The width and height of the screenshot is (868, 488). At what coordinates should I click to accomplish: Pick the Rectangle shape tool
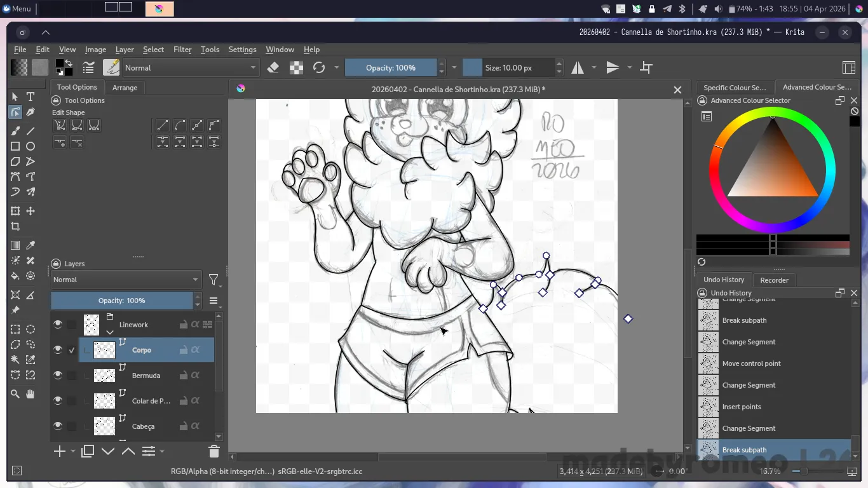pos(15,146)
